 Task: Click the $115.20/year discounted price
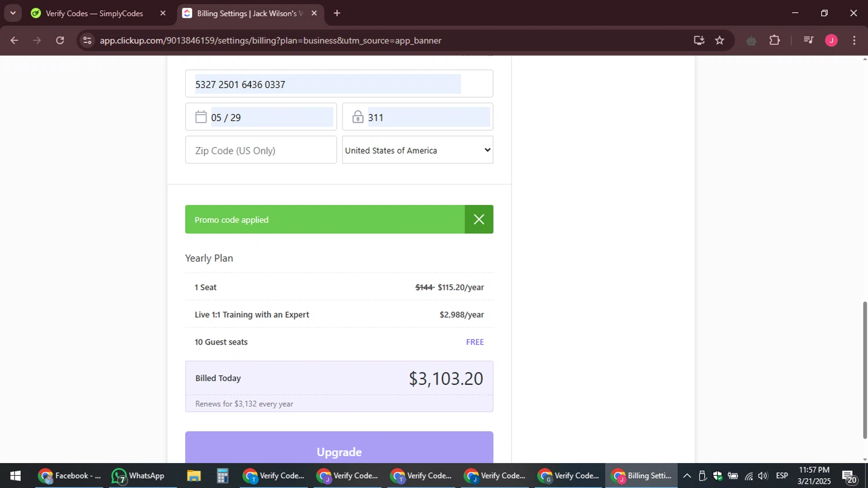click(461, 287)
